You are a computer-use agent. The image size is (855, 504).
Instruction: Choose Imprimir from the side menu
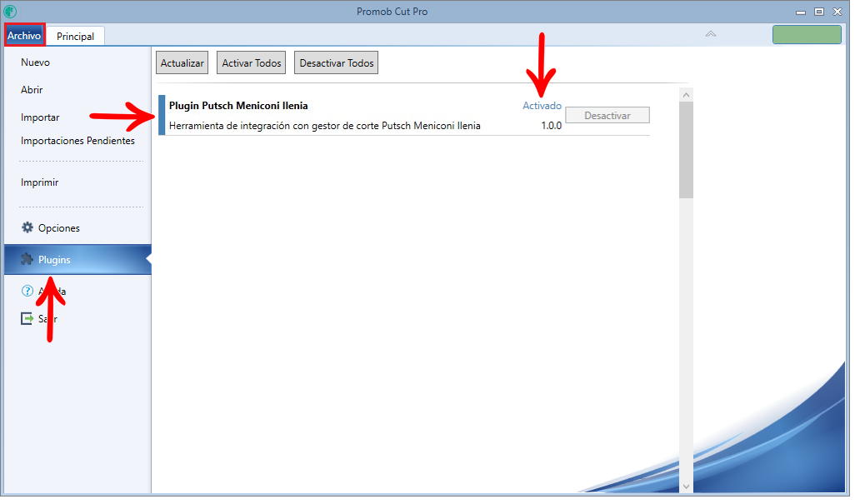(40, 182)
